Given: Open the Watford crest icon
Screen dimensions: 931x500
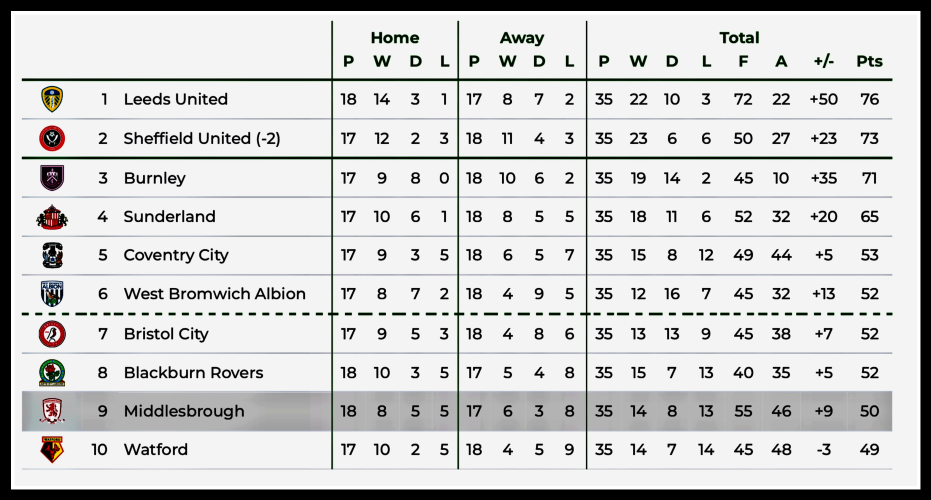Looking at the screenshot, I should click(x=52, y=449).
